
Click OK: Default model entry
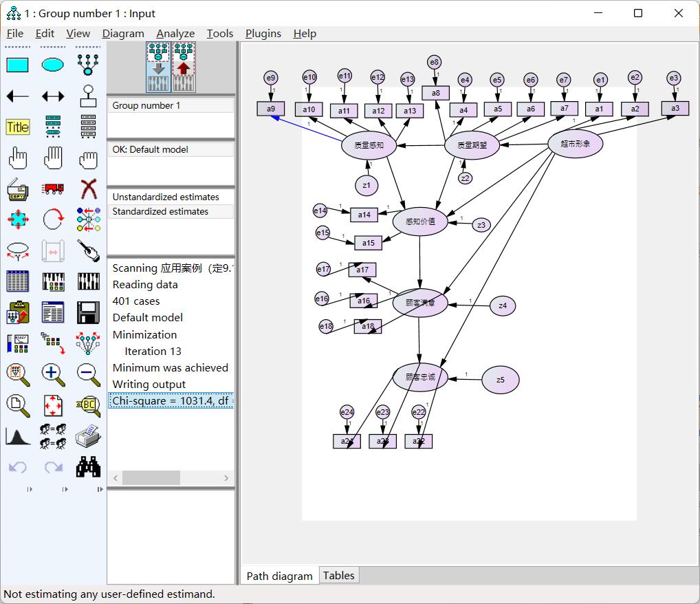tap(150, 149)
